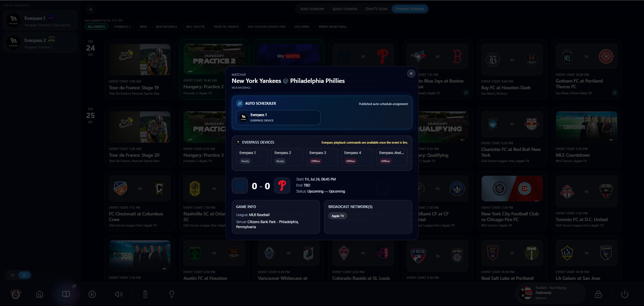This screenshot has width=644, height=306.
Task: Click the Everpass 1 source icon in the sidebar
Action: point(13,20)
